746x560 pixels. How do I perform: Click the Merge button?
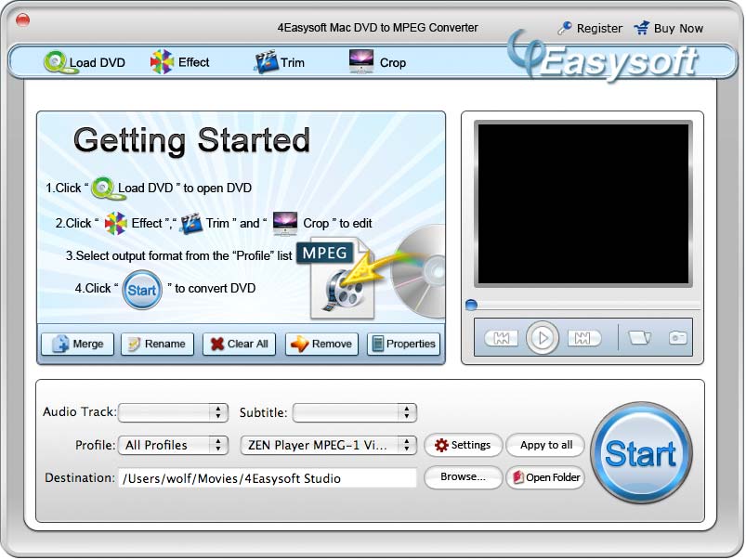point(77,344)
